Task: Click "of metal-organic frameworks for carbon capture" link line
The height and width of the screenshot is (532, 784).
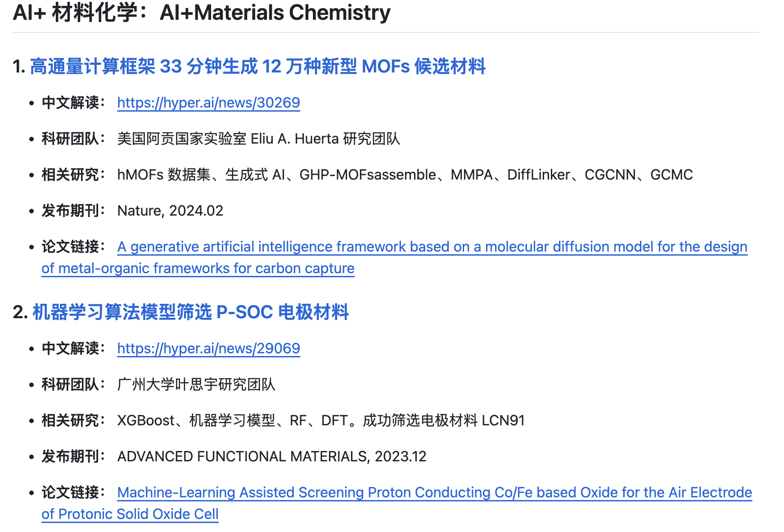Action: [x=198, y=268]
